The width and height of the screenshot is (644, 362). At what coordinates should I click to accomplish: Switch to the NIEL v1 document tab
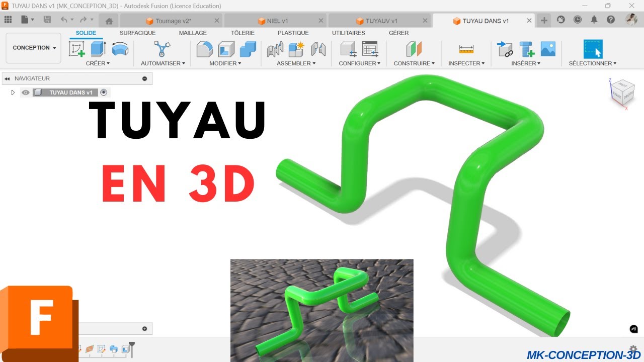[x=275, y=21]
